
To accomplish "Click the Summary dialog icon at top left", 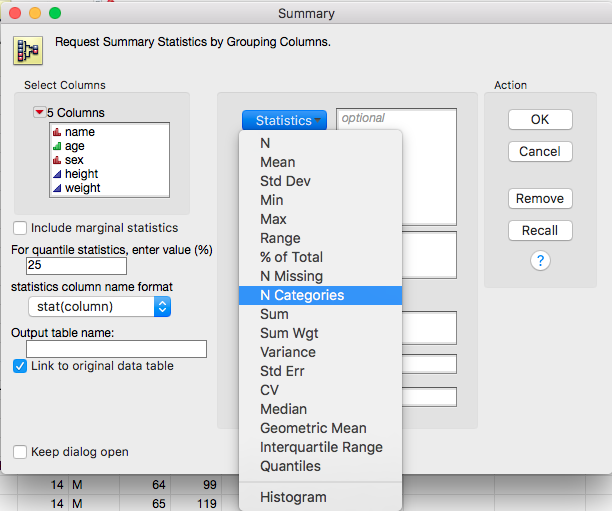I will [27, 51].
